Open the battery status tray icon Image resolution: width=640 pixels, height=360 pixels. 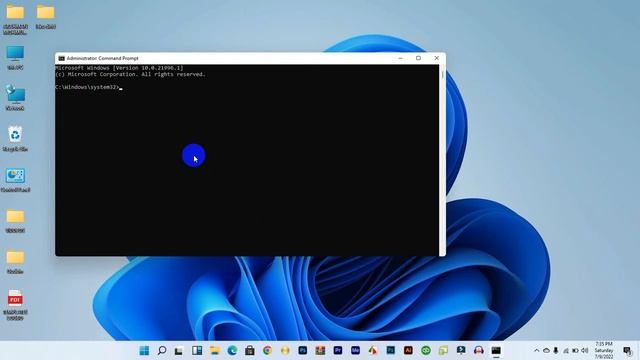[575, 350]
